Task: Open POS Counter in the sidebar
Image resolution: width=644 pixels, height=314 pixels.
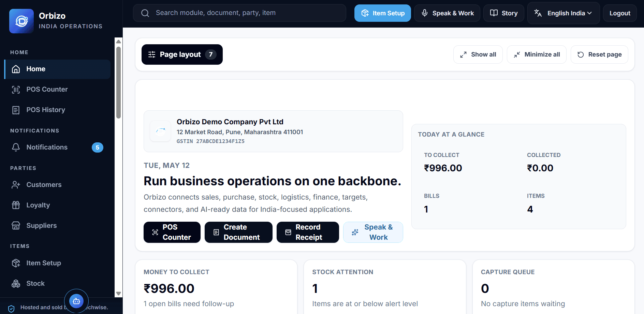Action: click(x=57, y=90)
